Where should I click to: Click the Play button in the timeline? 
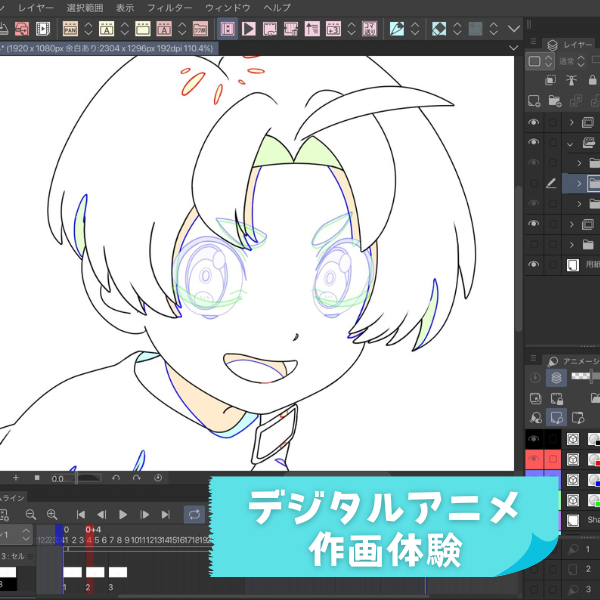pyautogui.click(x=123, y=514)
